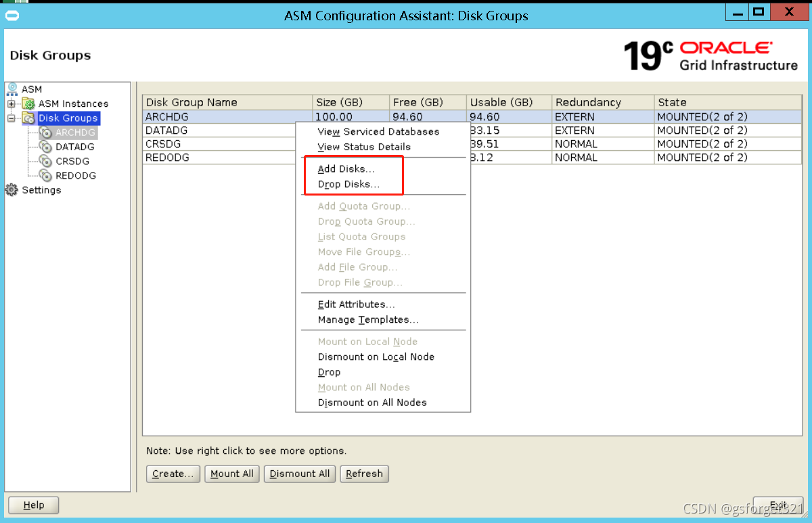Collapse the Disk Groups tree node
This screenshot has width=812, height=523.
(11, 118)
